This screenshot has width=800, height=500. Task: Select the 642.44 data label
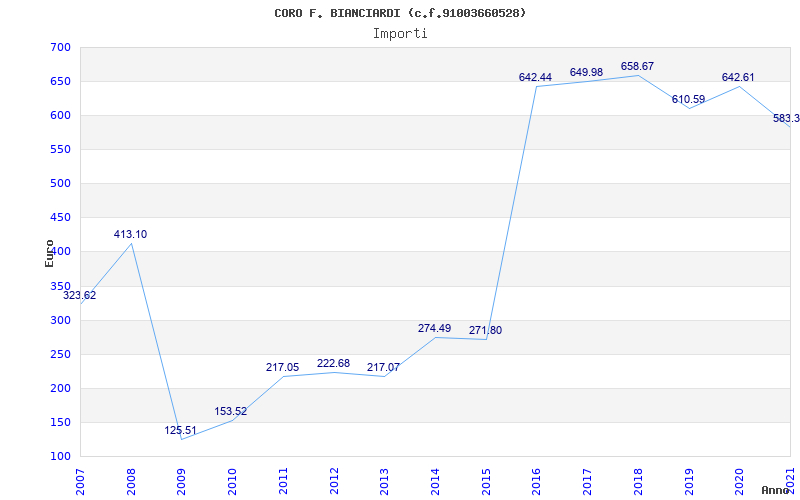coord(535,78)
